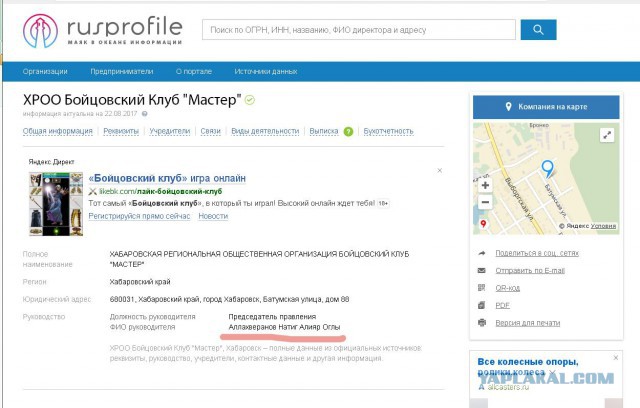This screenshot has height=408, width=640.
Task: Click Председатель правления position text
Action: click(272, 317)
